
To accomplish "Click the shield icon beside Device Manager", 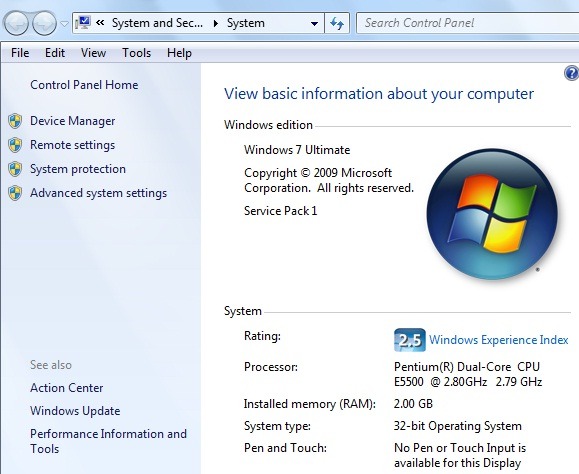I will (15, 121).
